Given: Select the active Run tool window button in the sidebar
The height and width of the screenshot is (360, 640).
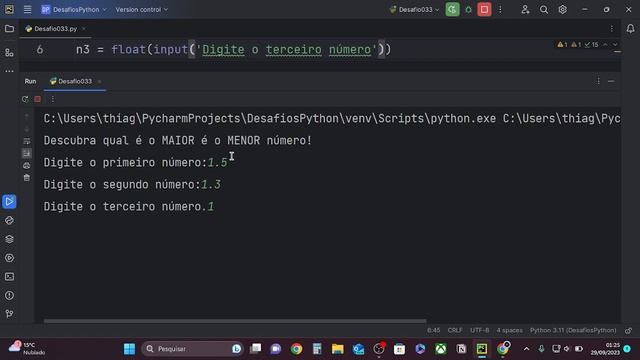Looking at the screenshot, I should (x=9, y=202).
